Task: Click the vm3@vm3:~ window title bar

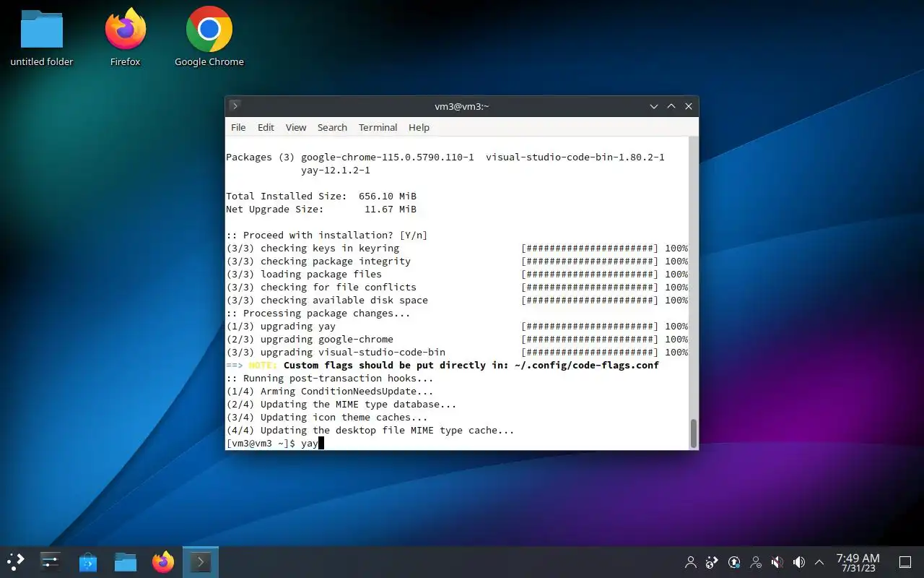Action: pos(462,106)
